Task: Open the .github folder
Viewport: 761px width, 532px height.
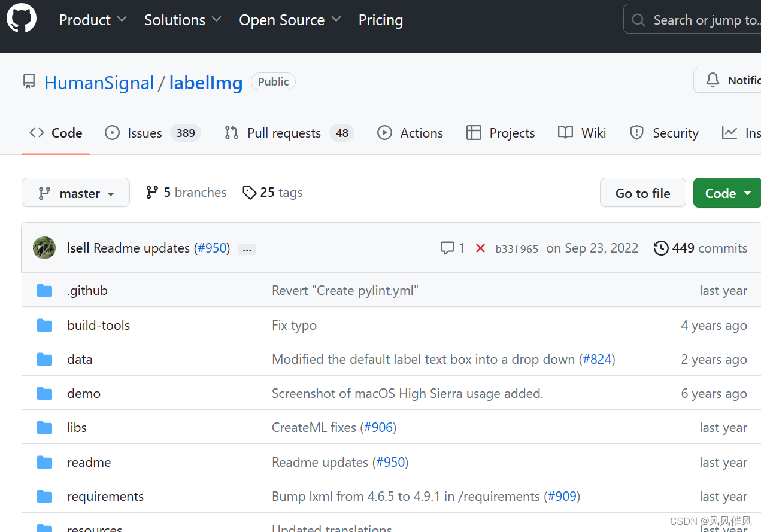Action: (87, 291)
